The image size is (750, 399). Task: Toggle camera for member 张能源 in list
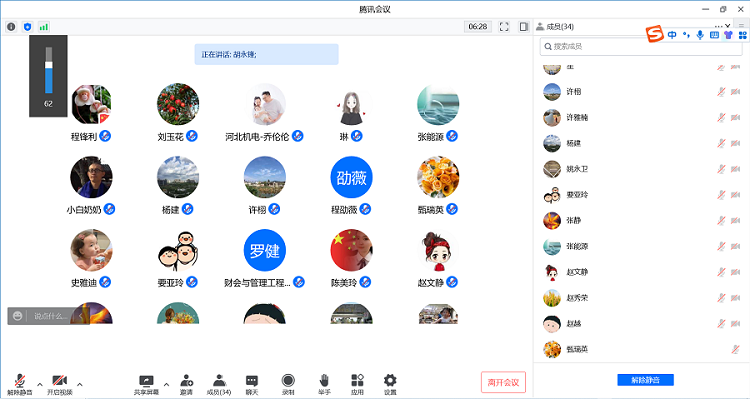coord(736,247)
